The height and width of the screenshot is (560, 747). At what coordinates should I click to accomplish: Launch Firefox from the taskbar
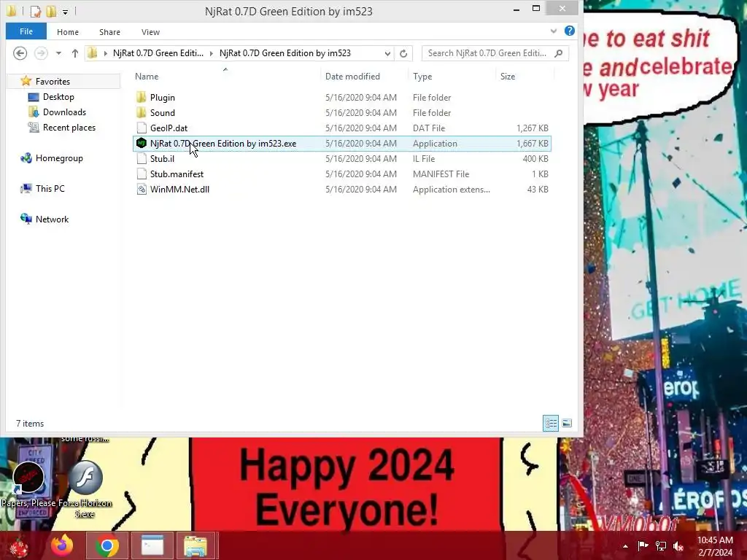point(62,545)
